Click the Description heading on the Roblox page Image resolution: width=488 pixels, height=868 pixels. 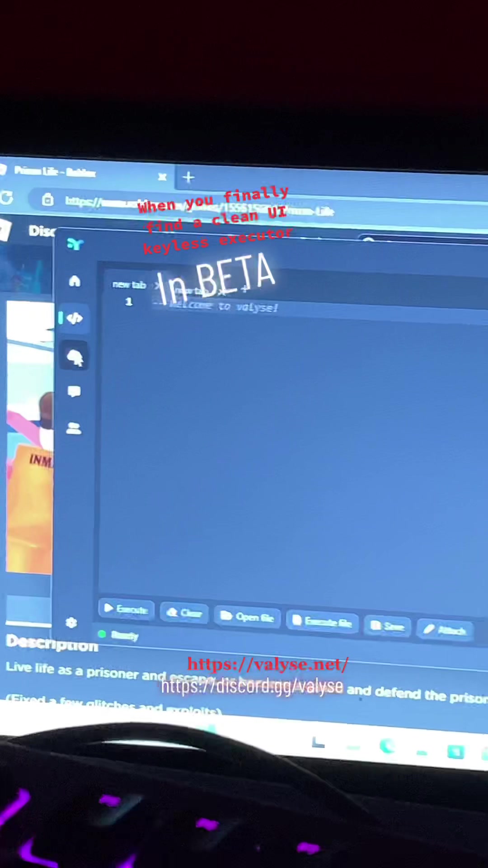coord(52,642)
